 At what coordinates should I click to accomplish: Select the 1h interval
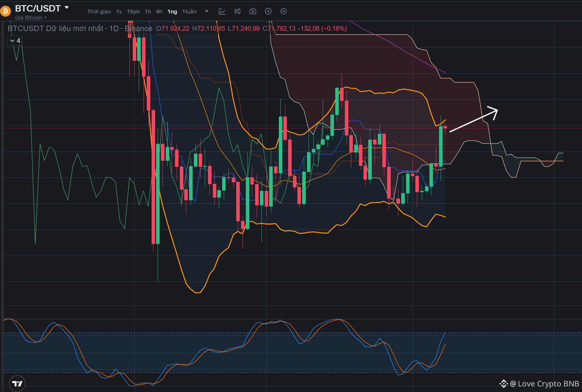coord(148,12)
